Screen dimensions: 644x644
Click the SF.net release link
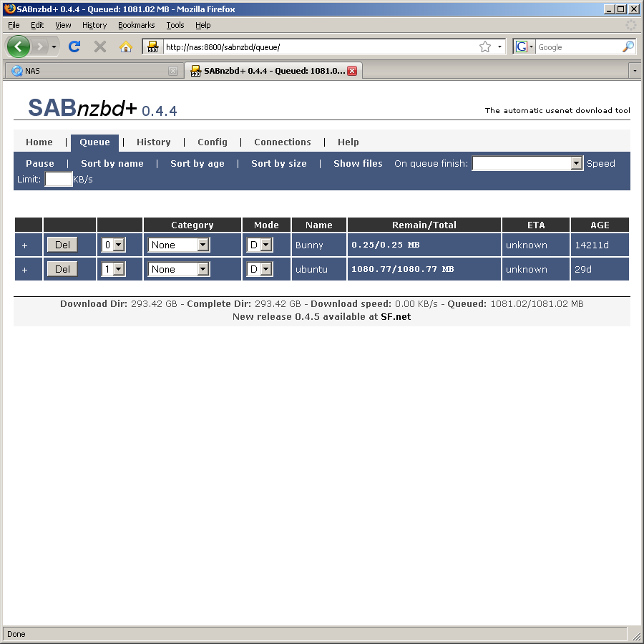pos(396,317)
